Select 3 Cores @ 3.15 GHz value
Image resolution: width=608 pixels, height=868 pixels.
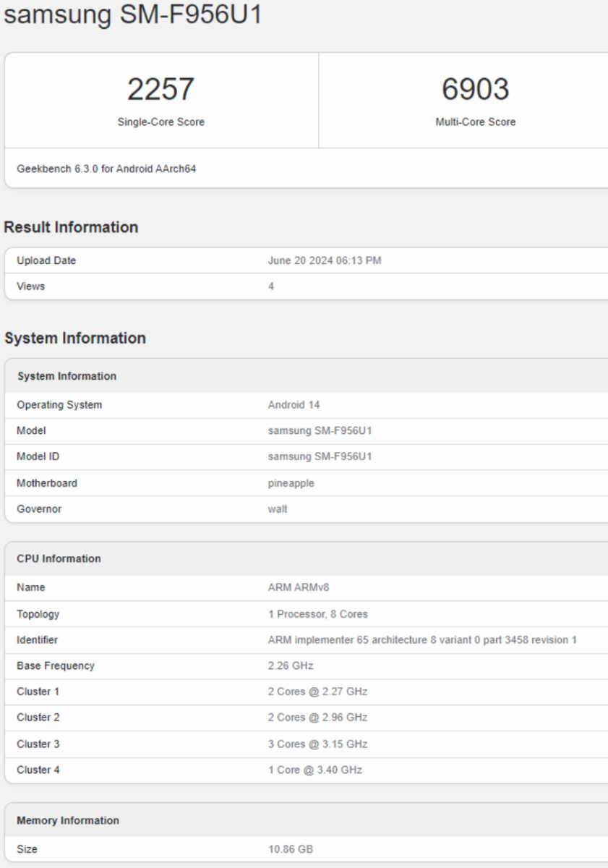point(318,744)
